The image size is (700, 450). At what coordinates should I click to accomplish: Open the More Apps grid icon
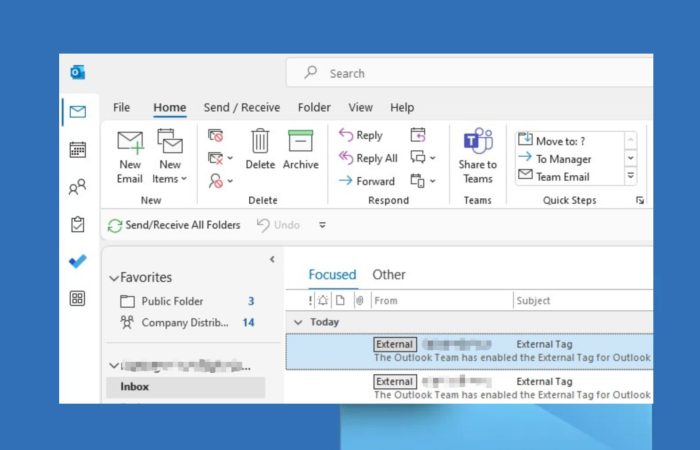pos(78,298)
